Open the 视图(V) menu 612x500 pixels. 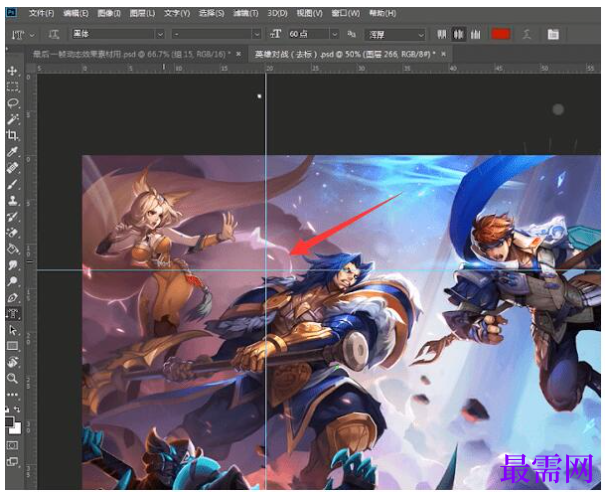[x=310, y=13]
